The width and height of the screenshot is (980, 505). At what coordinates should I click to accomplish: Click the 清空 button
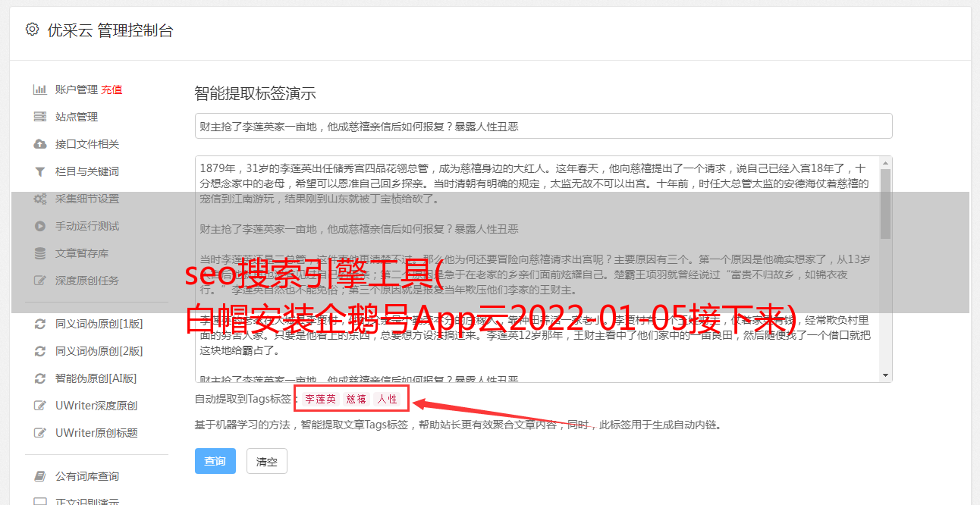pyautogui.click(x=267, y=461)
